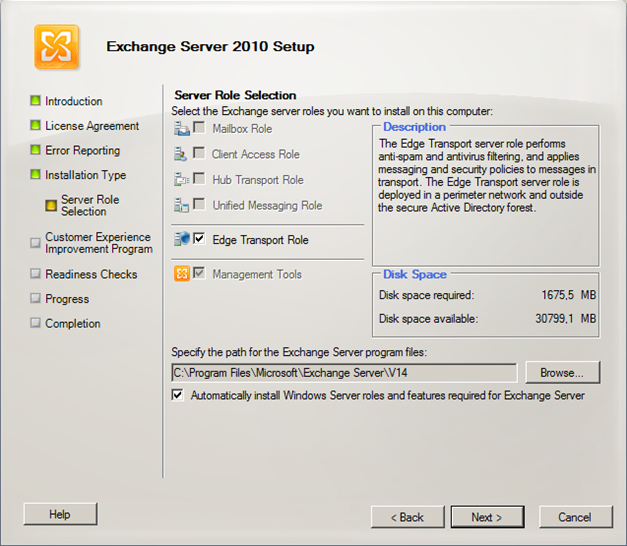Click the Hub Transport Role icon
Screen dimensions: 627x546
pyautogui.click(x=182, y=180)
